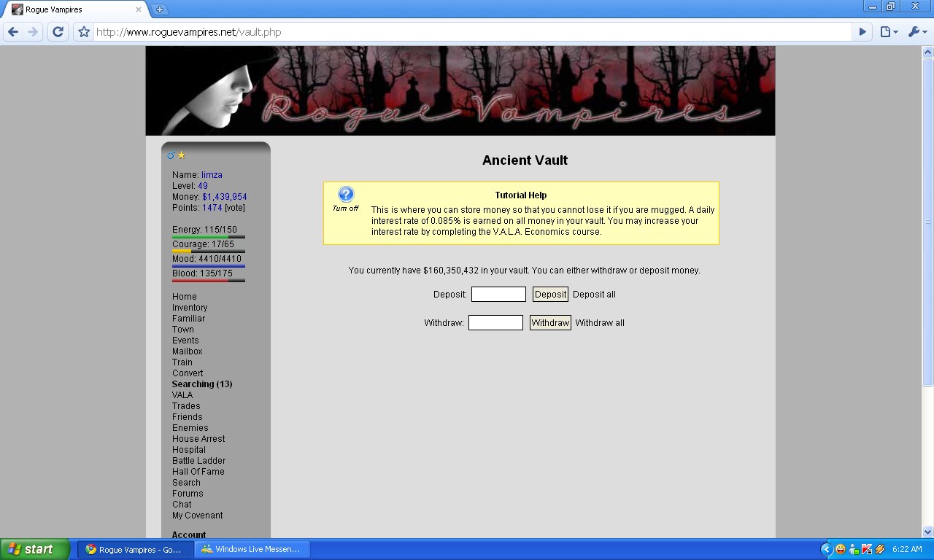The image size is (934, 560).
Task: Click the scrollbar up arrow
Action: [927, 52]
